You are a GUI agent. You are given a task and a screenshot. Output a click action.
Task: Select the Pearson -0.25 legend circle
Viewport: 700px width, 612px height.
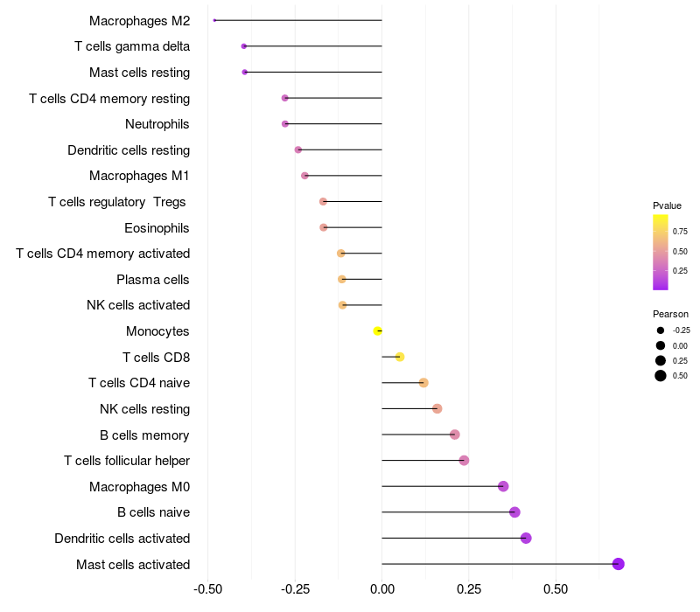tap(661, 330)
